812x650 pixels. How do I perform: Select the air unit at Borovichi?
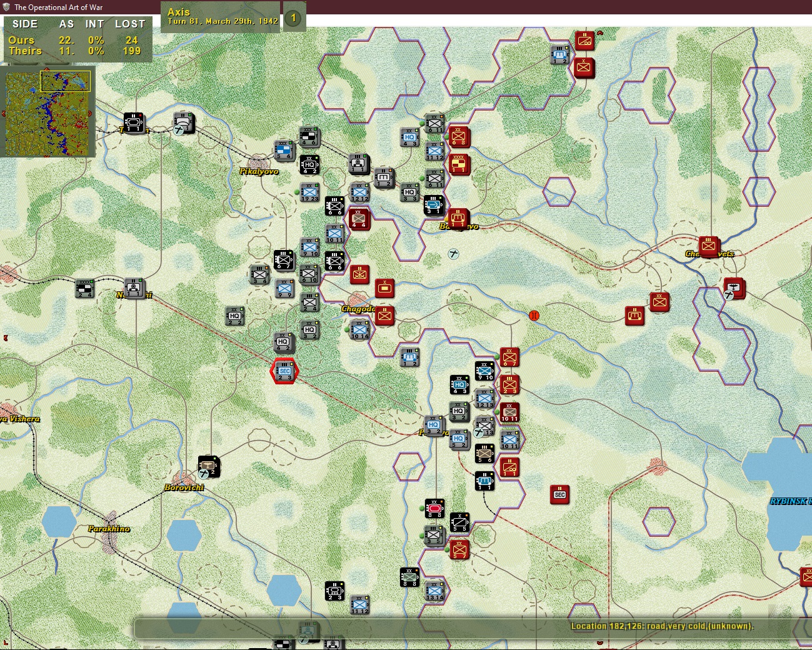pos(208,467)
